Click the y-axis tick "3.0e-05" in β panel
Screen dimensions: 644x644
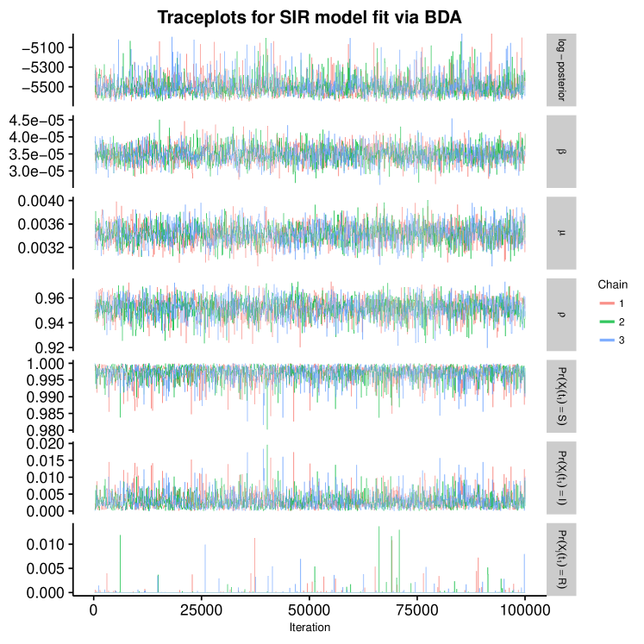pos(37,172)
